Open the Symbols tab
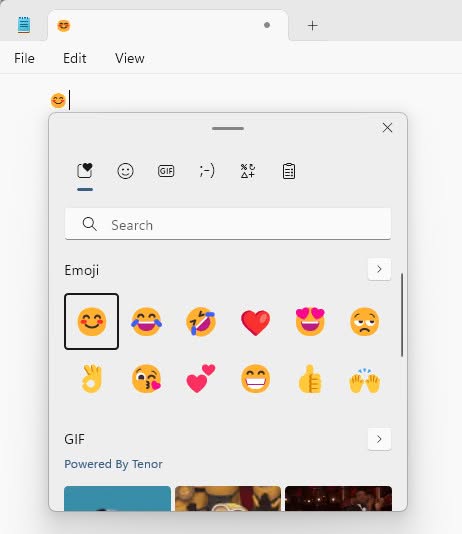 [248, 171]
